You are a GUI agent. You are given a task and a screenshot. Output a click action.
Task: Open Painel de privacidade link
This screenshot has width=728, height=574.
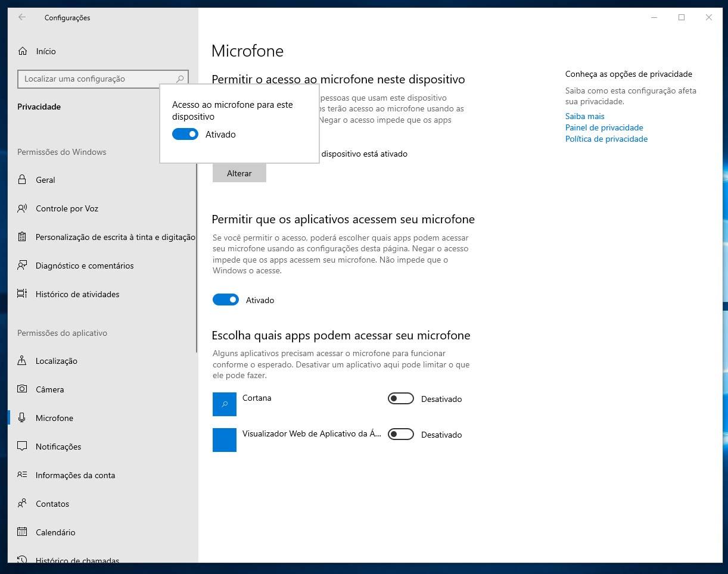pyautogui.click(x=604, y=127)
